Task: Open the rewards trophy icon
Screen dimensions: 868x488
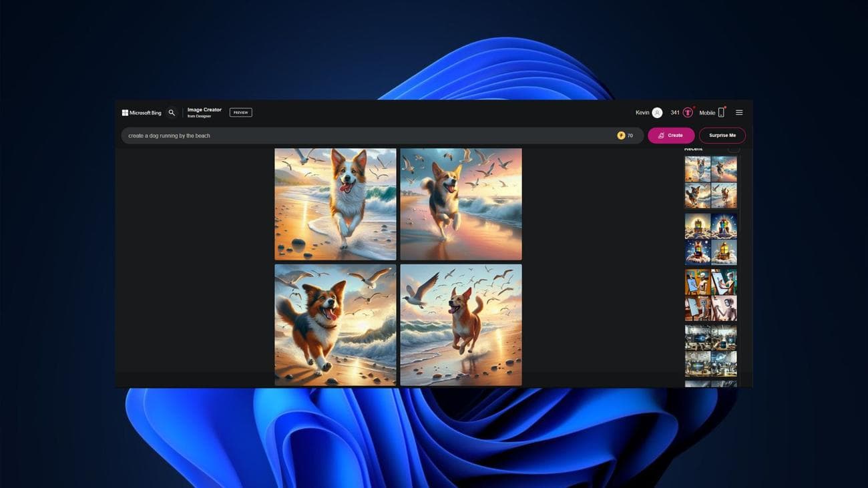Action: pos(688,113)
